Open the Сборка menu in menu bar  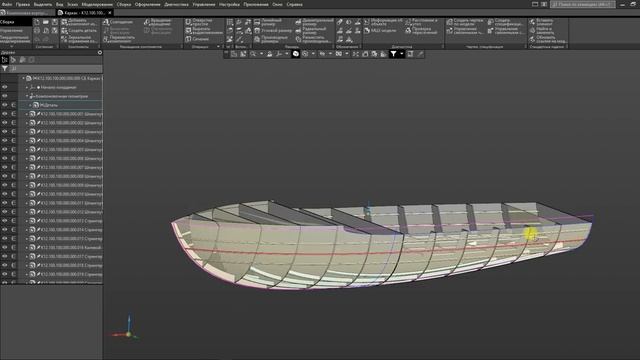tap(124, 4)
